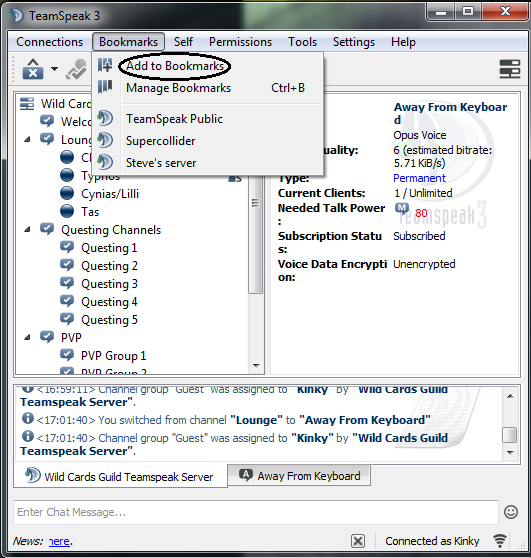Viewport: 531px width, 558px height.
Task: Open the smiley emoticon picker
Action: click(511, 512)
